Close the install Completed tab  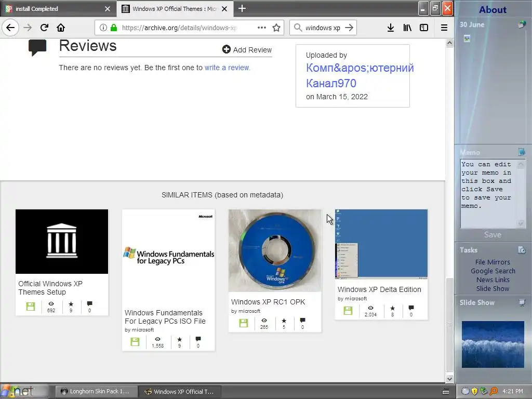tap(107, 9)
